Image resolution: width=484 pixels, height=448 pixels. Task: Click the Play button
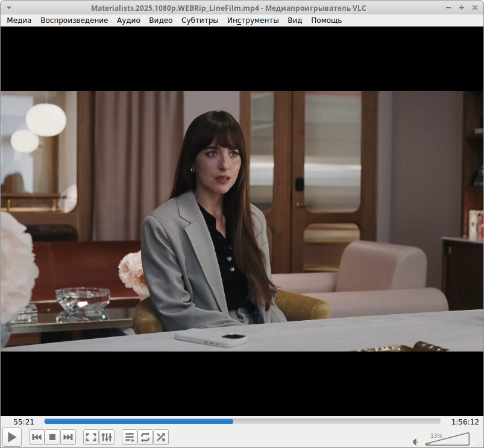12,437
